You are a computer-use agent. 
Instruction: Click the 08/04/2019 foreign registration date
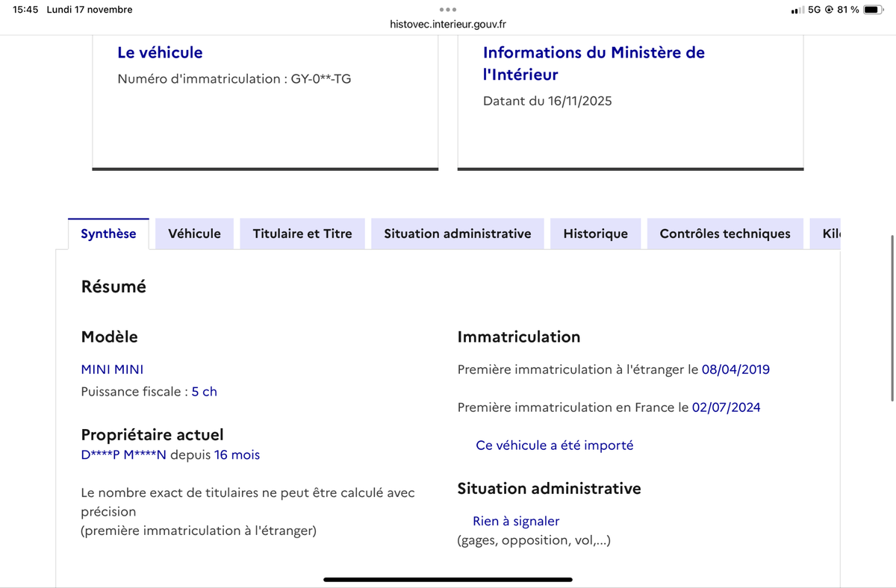click(x=735, y=369)
